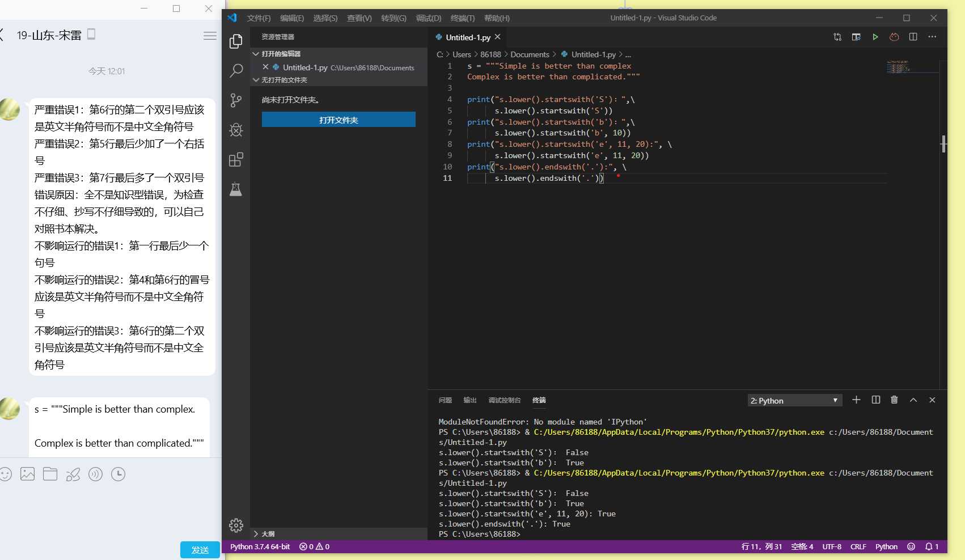Switch to the 调试控制台 panel tab

(505, 400)
